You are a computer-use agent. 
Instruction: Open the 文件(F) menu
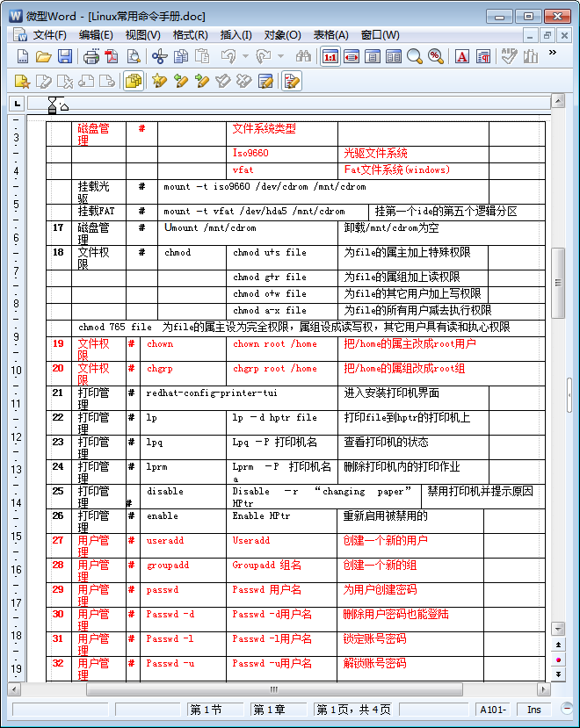tap(50, 35)
